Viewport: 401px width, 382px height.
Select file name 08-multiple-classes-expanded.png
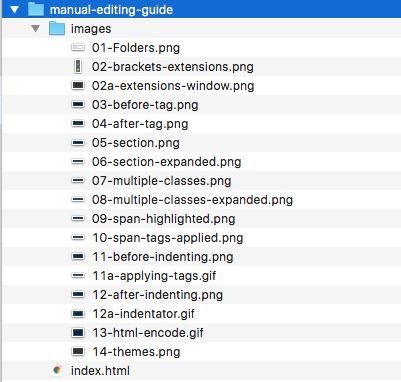(192, 200)
